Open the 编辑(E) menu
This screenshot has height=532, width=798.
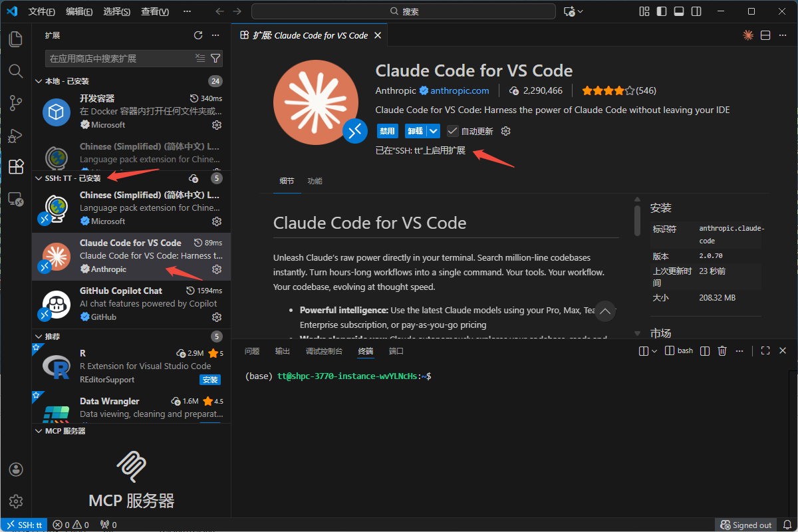point(80,12)
